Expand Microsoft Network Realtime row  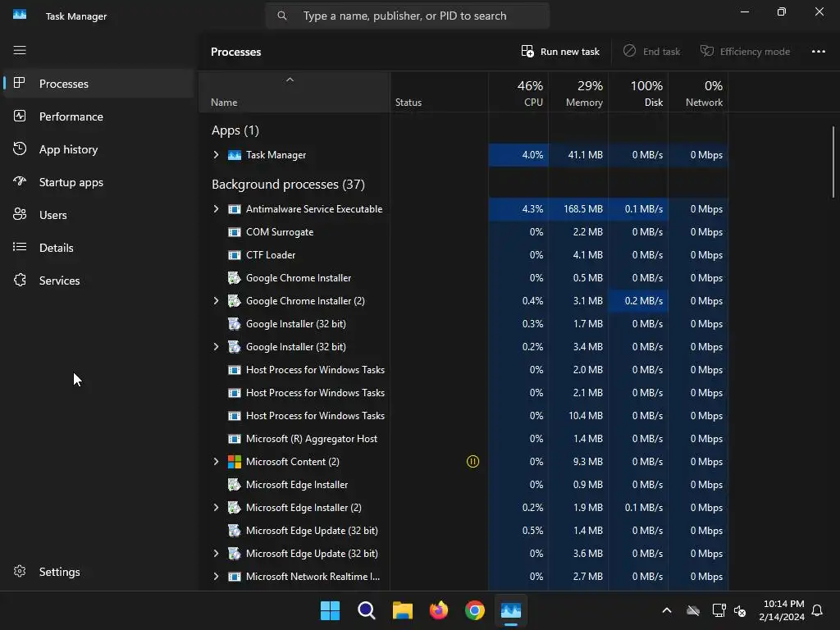[x=216, y=577]
